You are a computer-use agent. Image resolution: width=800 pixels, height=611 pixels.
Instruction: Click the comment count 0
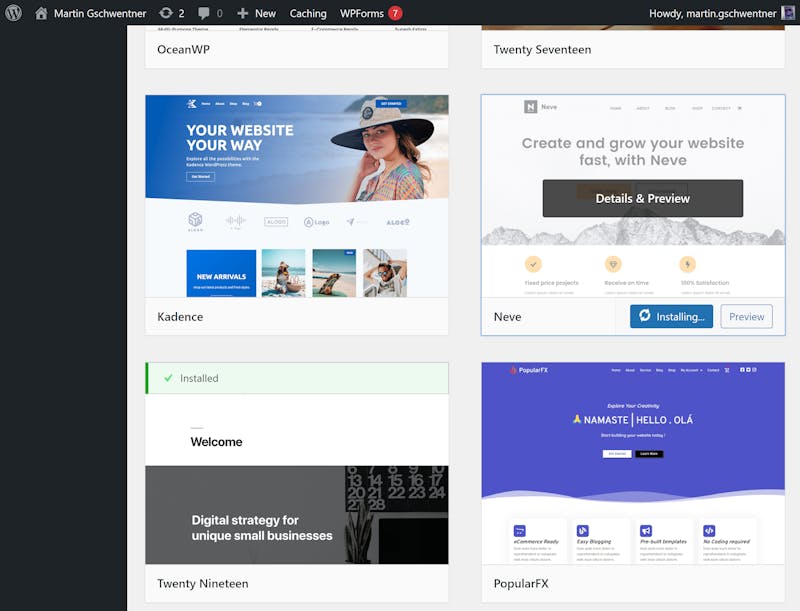pos(219,13)
